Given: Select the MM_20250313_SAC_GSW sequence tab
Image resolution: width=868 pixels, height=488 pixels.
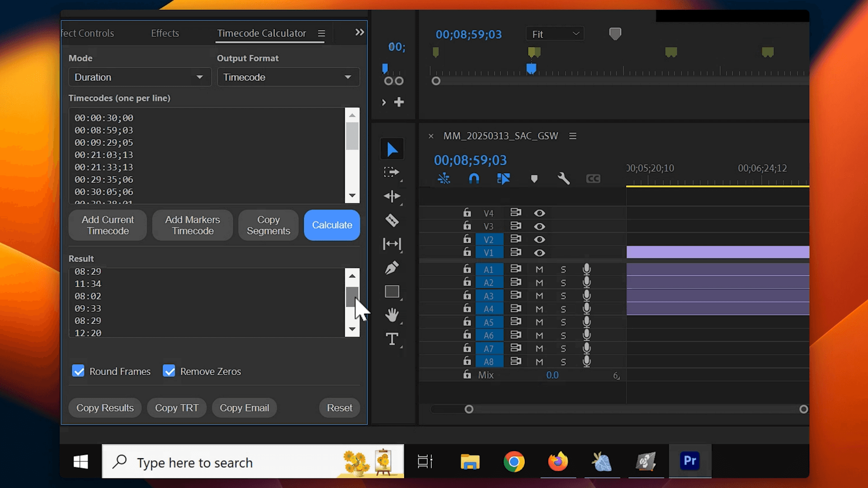Looking at the screenshot, I should coord(500,136).
